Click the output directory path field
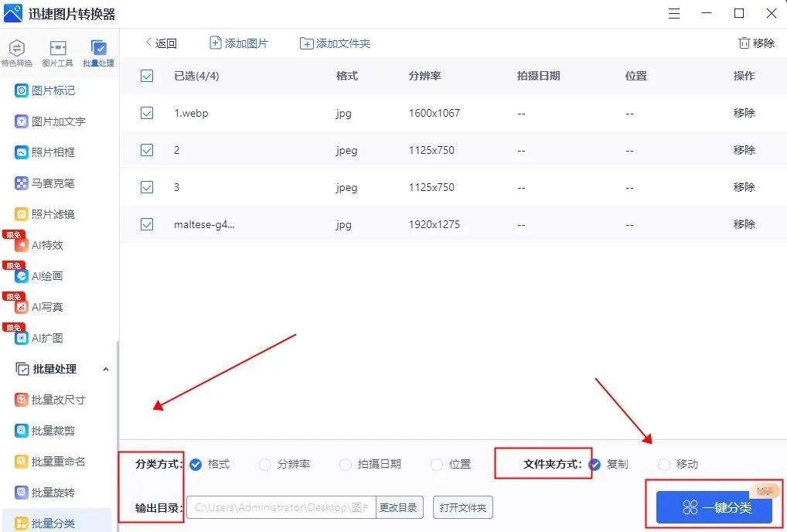This screenshot has height=532, width=787. click(281, 507)
